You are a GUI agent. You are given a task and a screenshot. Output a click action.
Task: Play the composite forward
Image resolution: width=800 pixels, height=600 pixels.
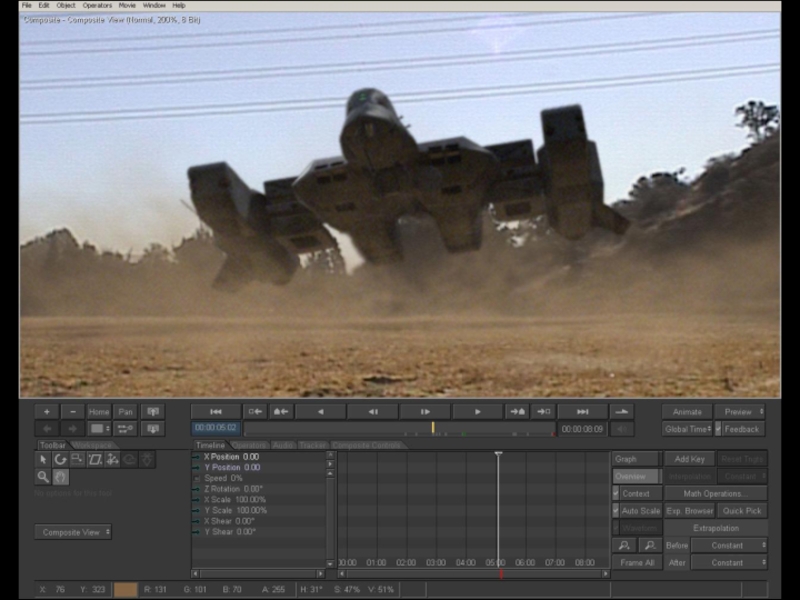click(x=478, y=412)
